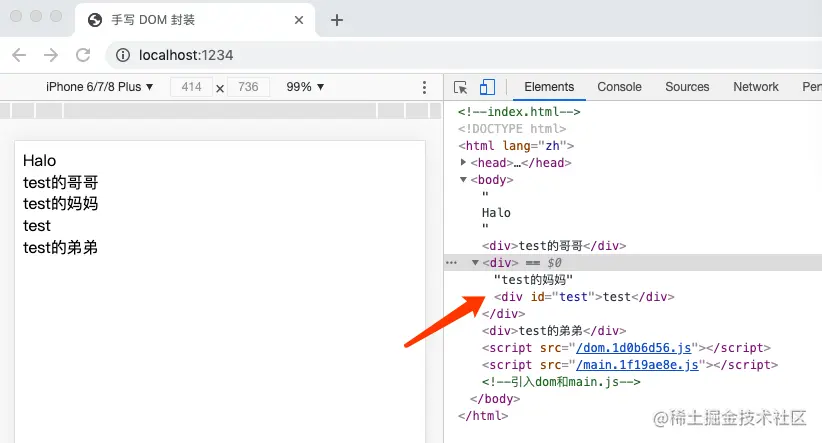Expand the head element node
This screenshot has height=443, width=822.
[463, 163]
